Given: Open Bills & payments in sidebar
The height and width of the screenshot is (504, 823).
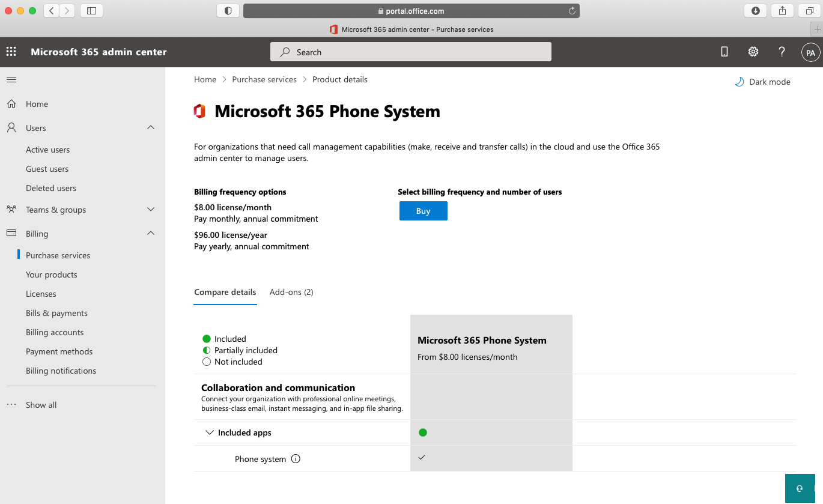Looking at the screenshot, I should coord(56,313).
